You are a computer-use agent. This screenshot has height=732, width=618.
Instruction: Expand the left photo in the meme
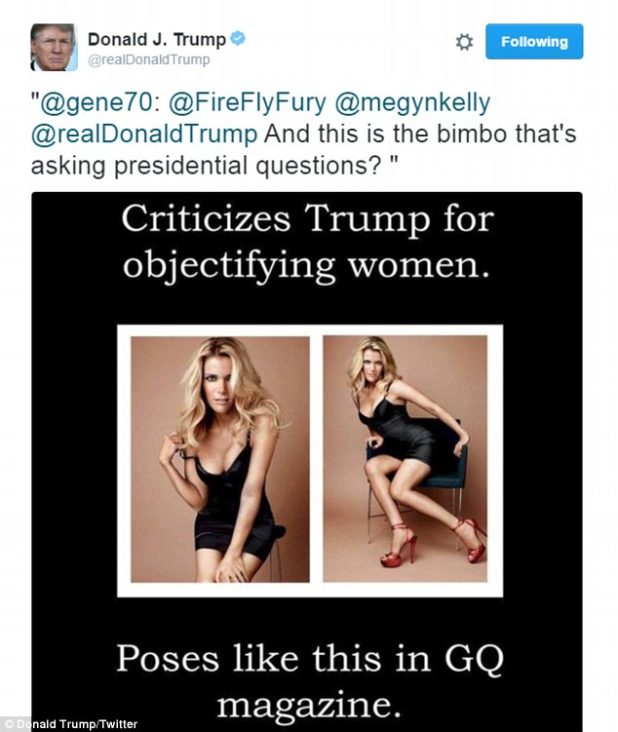(220, 459)
